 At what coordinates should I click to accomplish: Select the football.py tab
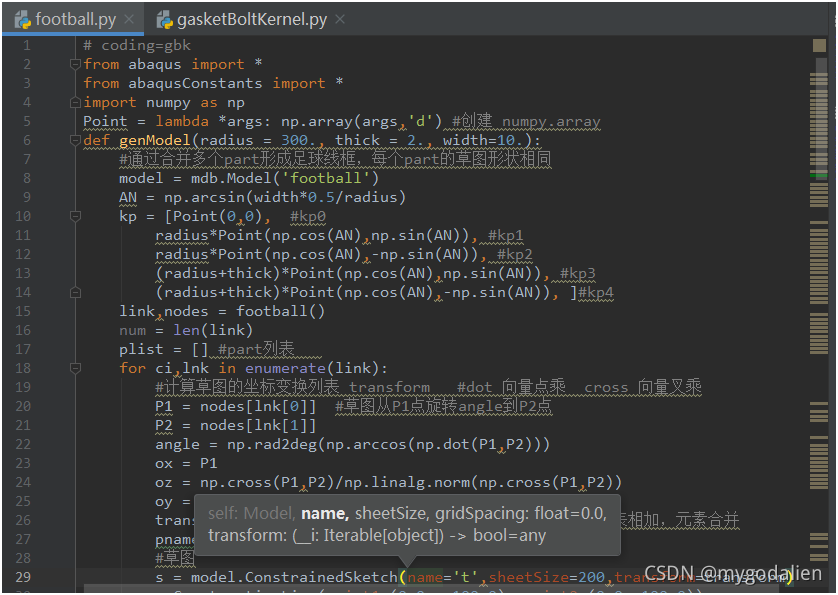(75, 20)
